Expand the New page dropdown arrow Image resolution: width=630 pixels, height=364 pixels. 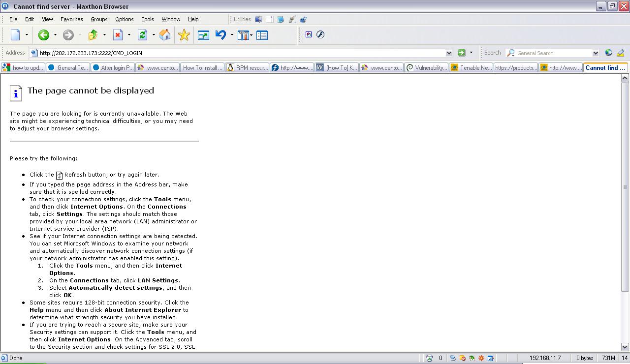tap(27, 35)
